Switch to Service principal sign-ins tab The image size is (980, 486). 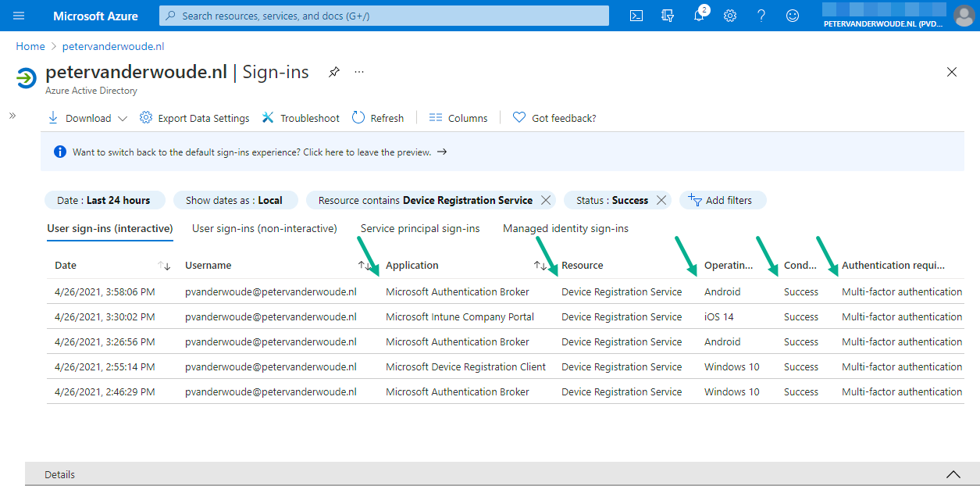[x=419, y=227]
